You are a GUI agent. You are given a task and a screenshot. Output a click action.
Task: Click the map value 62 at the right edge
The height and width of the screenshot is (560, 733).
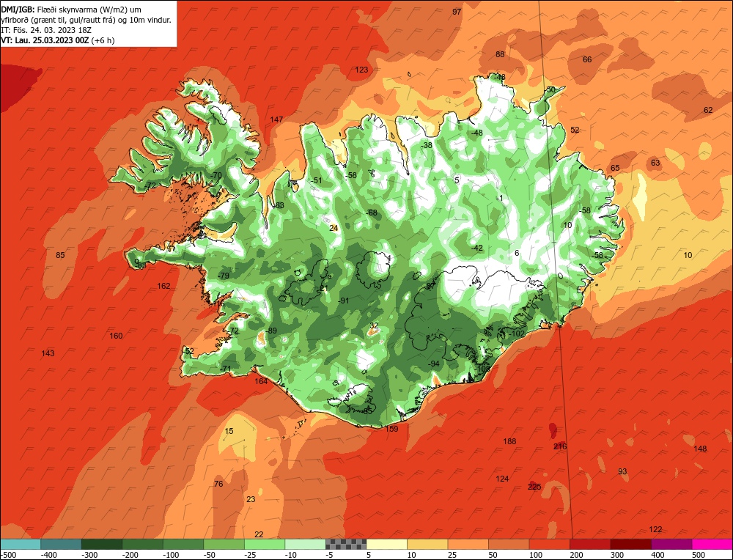[708, 110]
